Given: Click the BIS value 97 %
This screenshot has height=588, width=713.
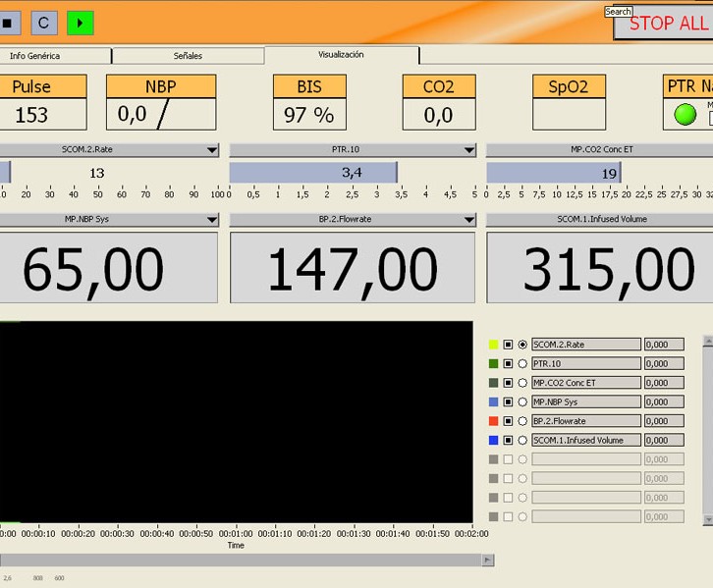Looking at the screenshot, I should (309, 115).
